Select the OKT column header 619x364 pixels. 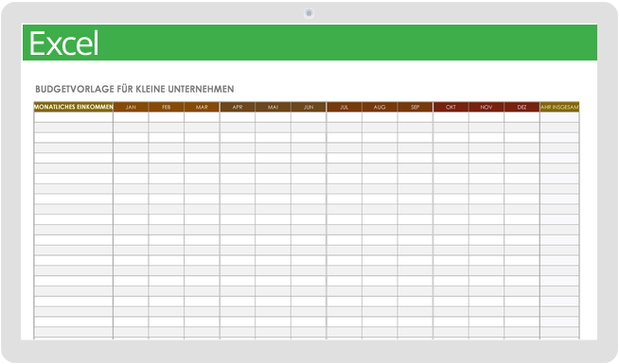451,107
